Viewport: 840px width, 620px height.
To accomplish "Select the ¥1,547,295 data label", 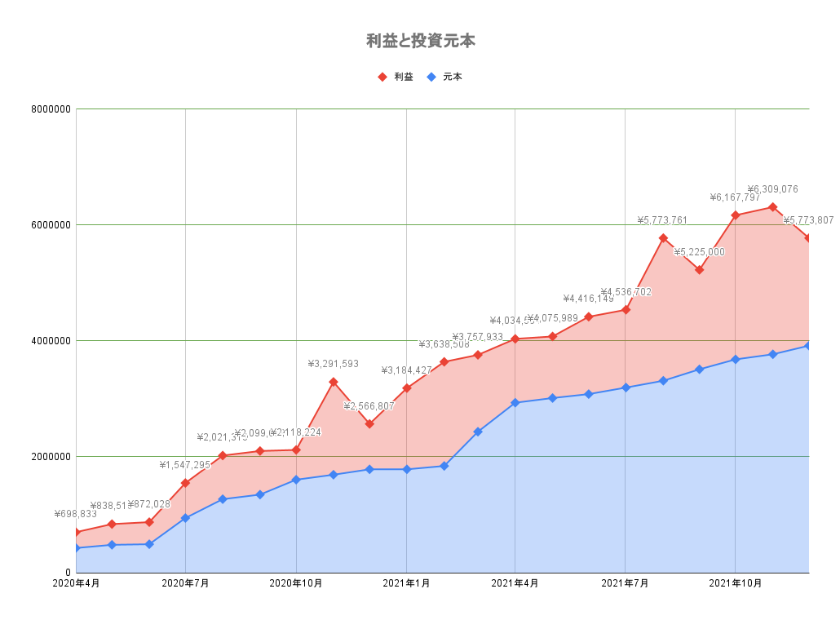I will (x=185, y=465).
